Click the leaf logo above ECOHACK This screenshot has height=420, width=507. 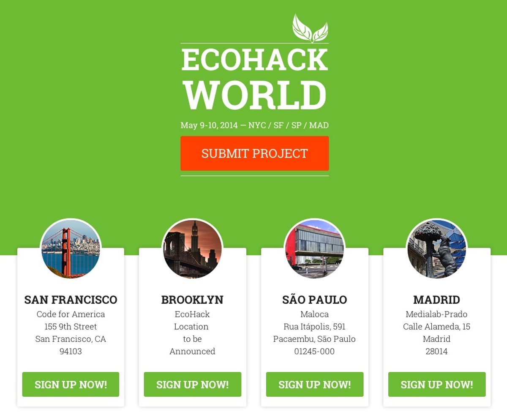[310, 28]
